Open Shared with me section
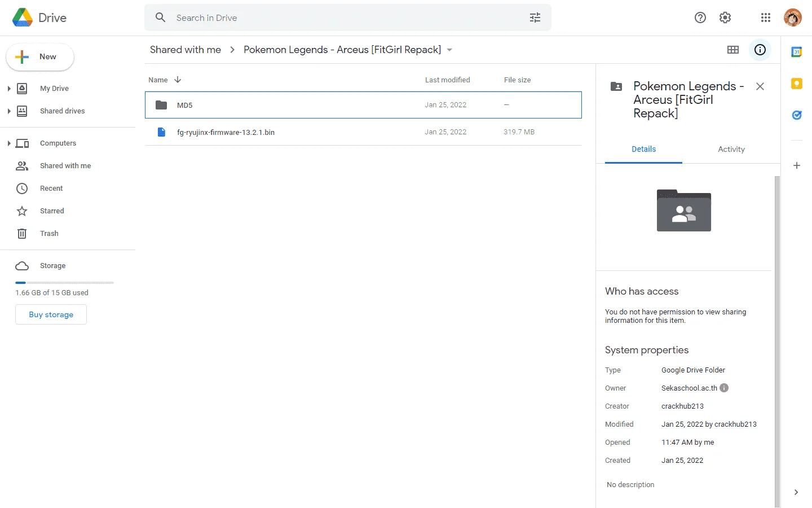The height and width of the screenshot is (508, 812). point(65,166)
